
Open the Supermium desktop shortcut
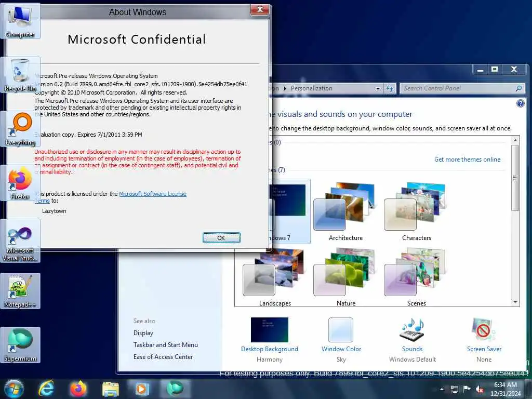click(20, 345)
